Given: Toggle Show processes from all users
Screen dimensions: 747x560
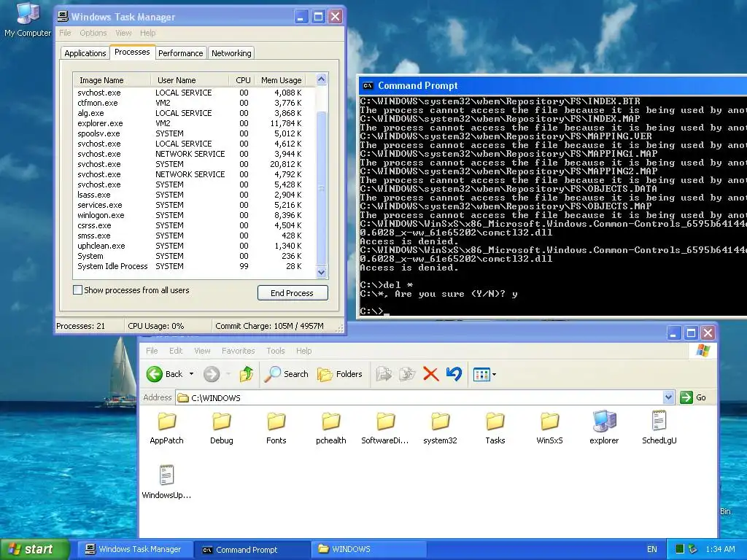Looking at the screenshot, I should [77, 290].
